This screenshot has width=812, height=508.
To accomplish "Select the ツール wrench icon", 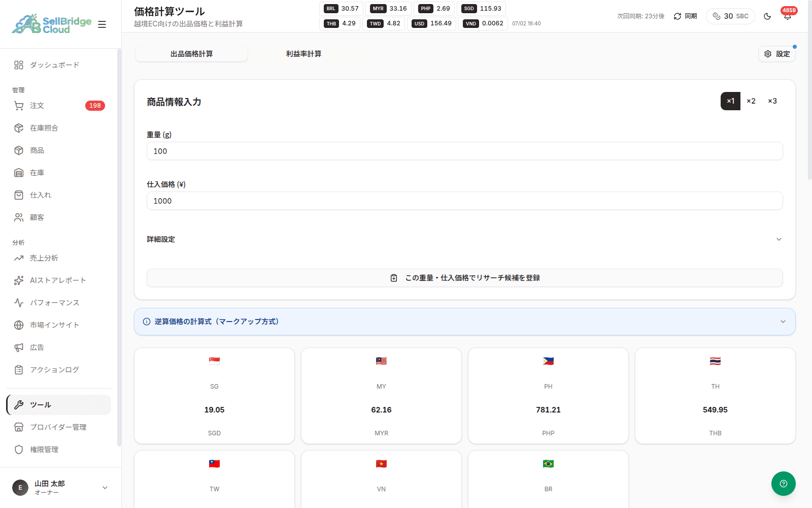I will click(19, 405).
